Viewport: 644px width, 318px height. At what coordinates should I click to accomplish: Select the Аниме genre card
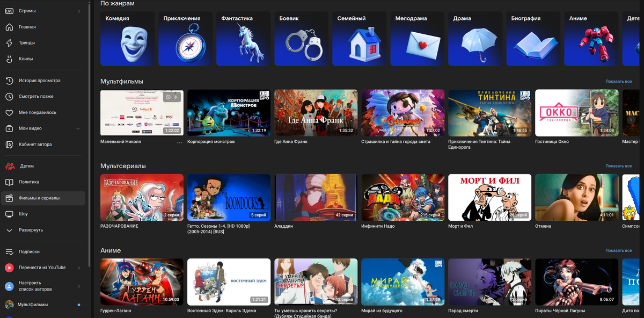[x=591, y=39]
